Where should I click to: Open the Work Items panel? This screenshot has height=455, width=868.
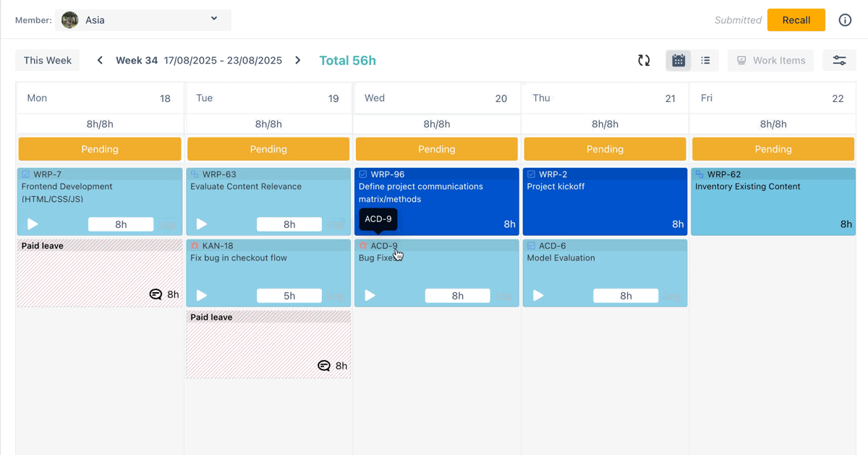[x=770, y=61]
